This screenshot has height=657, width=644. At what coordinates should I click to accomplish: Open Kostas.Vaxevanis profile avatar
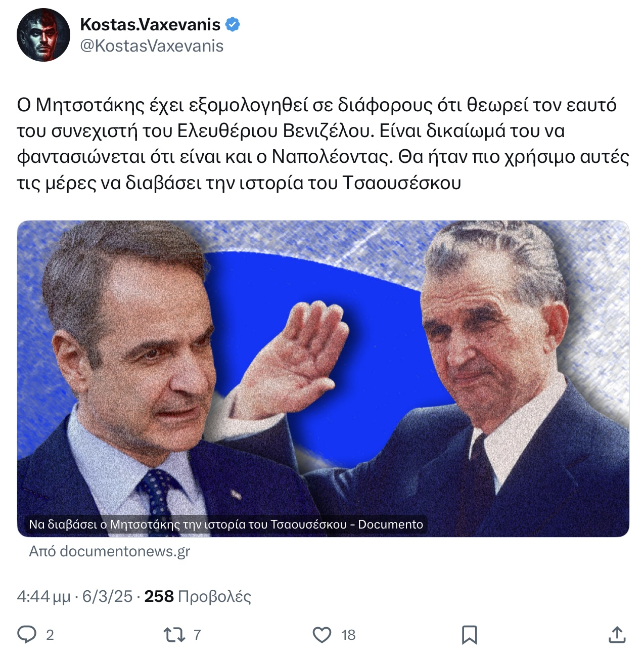tap(43, 35)
